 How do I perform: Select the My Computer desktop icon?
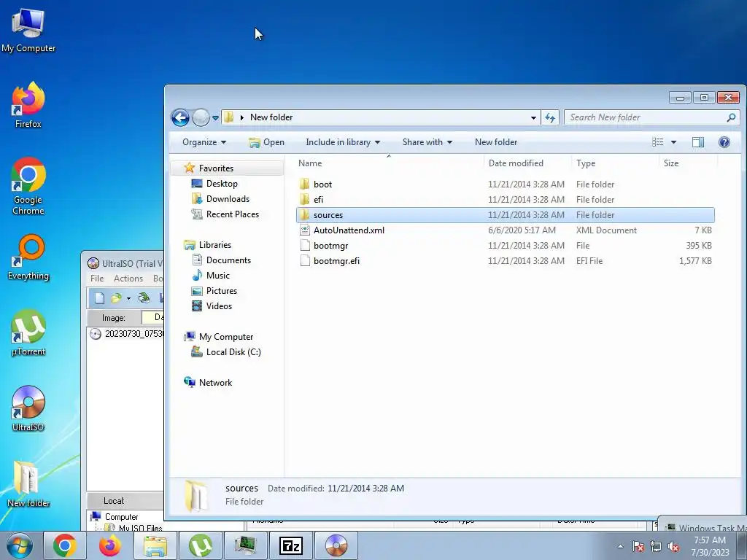click(x=28, y=30)
